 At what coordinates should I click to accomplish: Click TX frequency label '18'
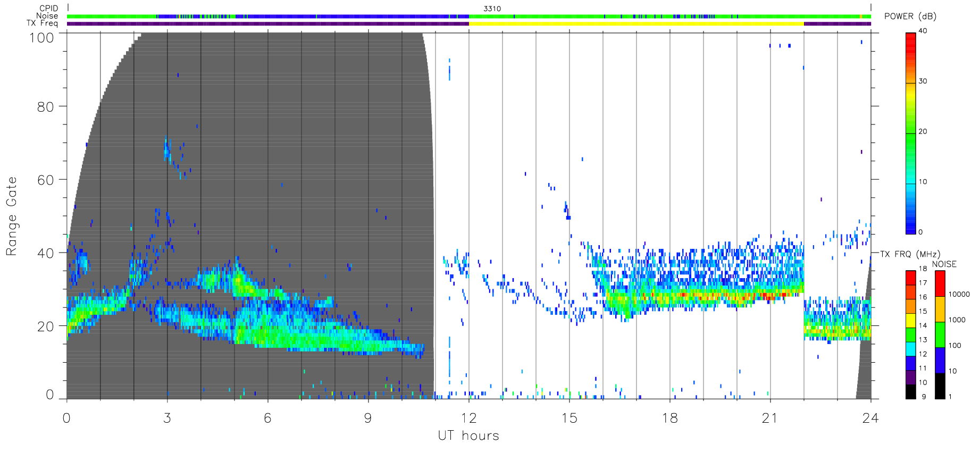click(923, 269)
